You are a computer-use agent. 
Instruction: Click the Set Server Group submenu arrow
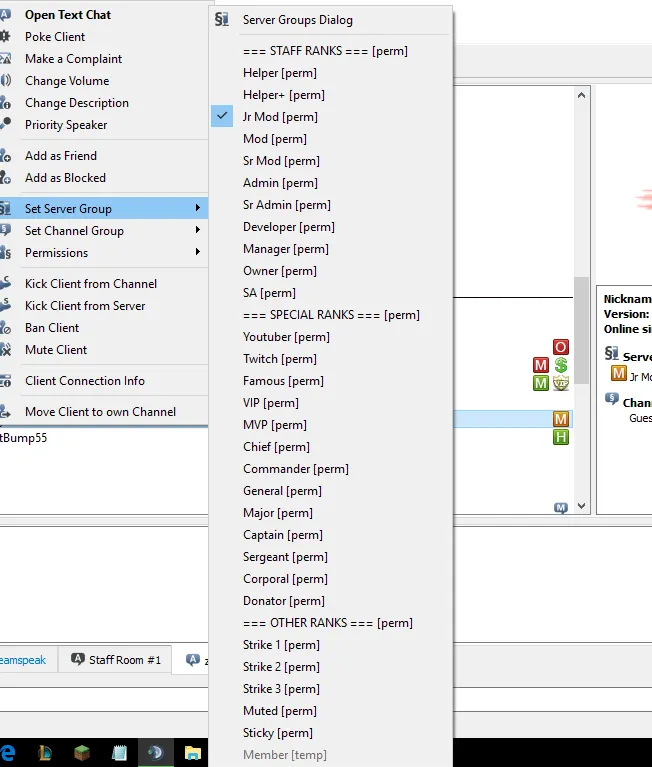tap(199, 209)
